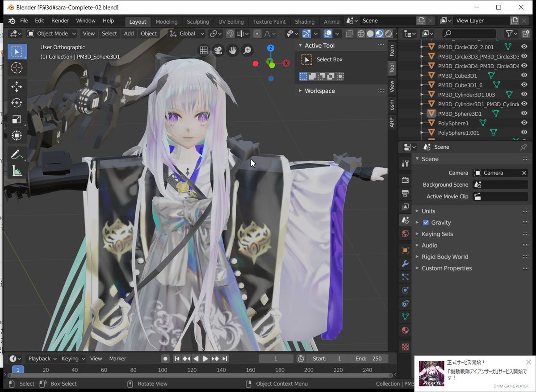
Task: Open the outliner filter dropdown
Action: point(511,33)
